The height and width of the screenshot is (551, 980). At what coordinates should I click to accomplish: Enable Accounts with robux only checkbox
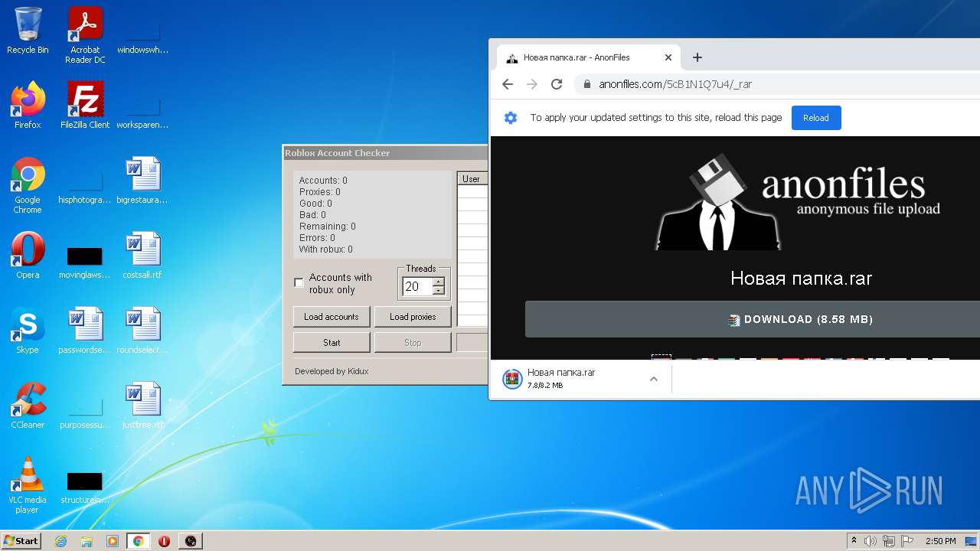299,283
